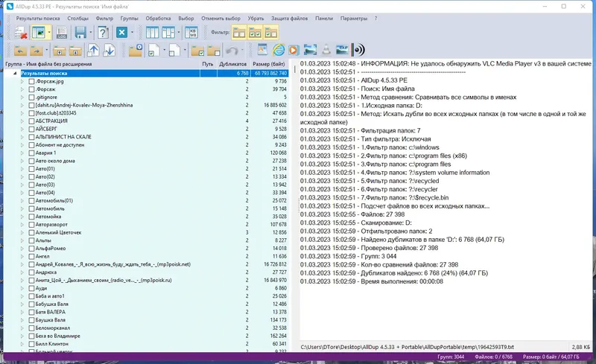Viewport: 596px width, 364px height.
Task: Sort by the Путь column header
Action: (x=209, y=64)
